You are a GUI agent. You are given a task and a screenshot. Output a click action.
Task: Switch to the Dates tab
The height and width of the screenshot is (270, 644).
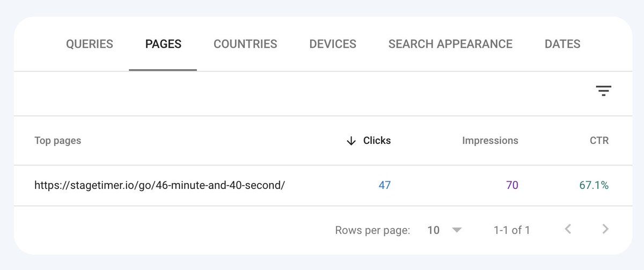tap(562, 44)
